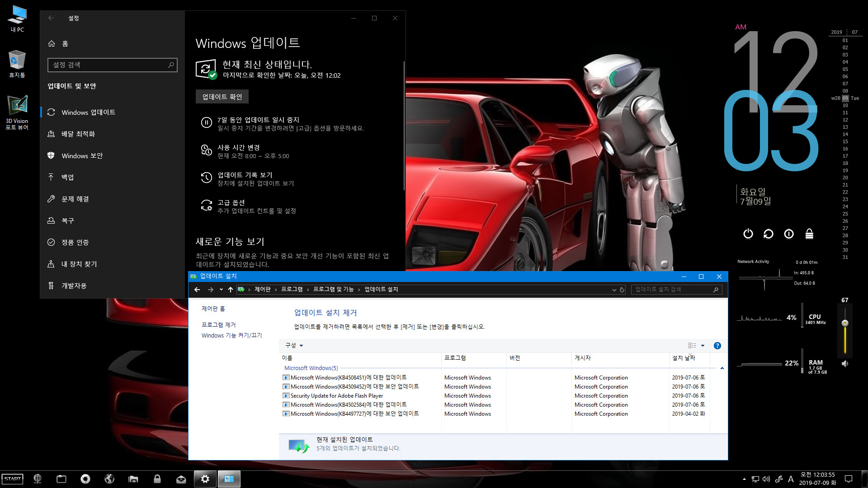Screen dimensions: 868x488
Task: Collapse the Microsoft Windows(5) group
Action: coord(722,368)
